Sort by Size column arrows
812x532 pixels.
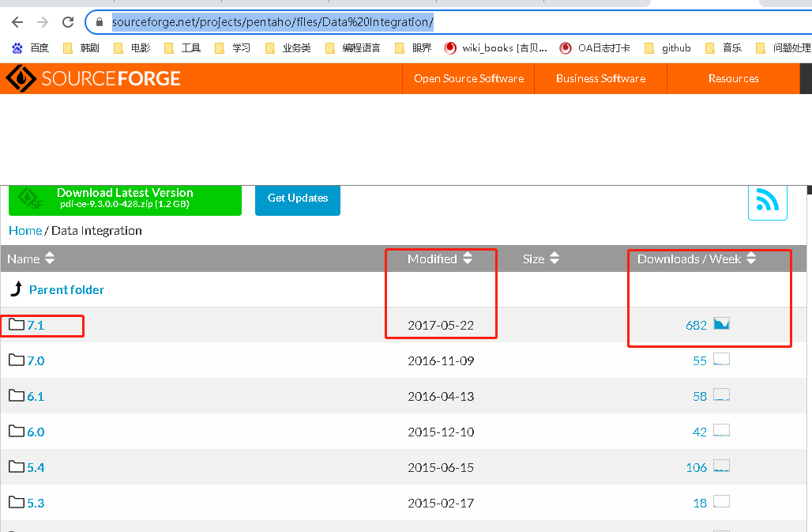(554, 258)
